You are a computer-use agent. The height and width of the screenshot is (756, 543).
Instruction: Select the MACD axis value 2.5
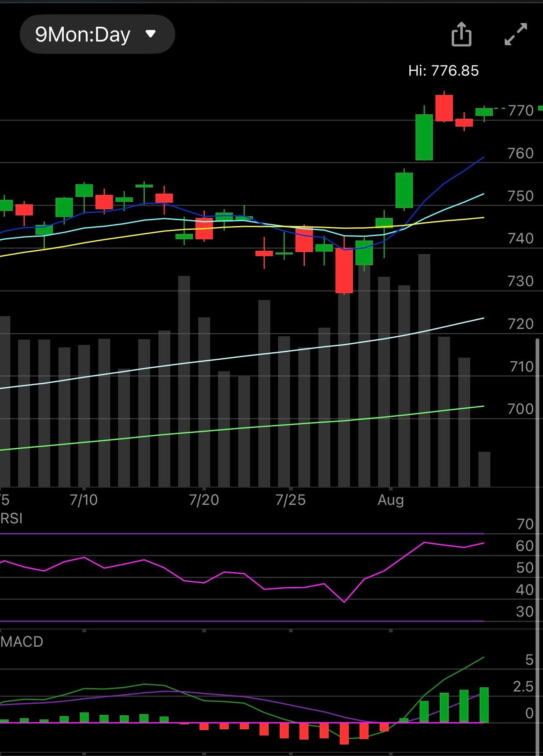(x=523, y=687)
